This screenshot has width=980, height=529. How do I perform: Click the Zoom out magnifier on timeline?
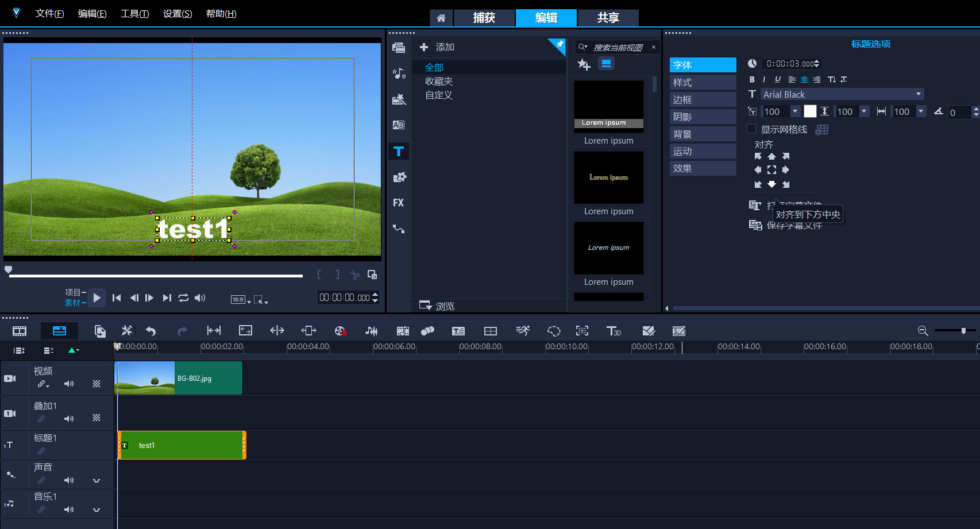click(923, 331)
